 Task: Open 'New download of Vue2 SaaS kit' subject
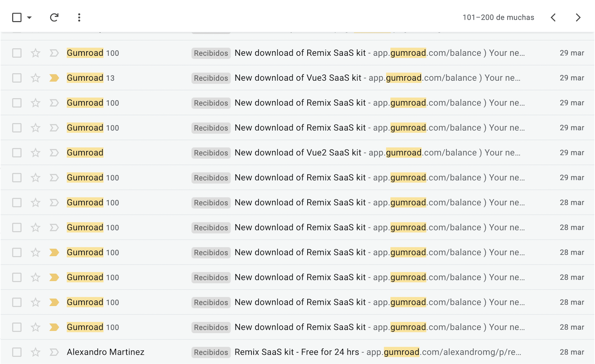point(298,152)
